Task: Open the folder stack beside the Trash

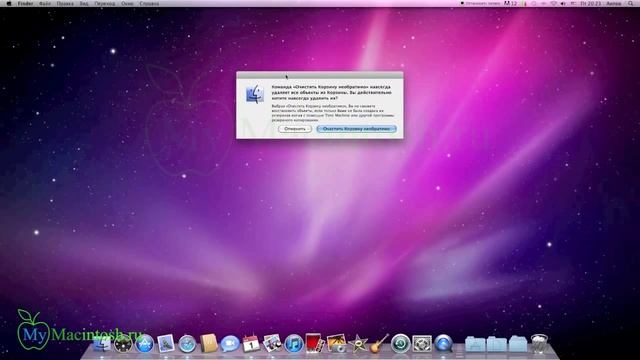Action: [518, 344]
